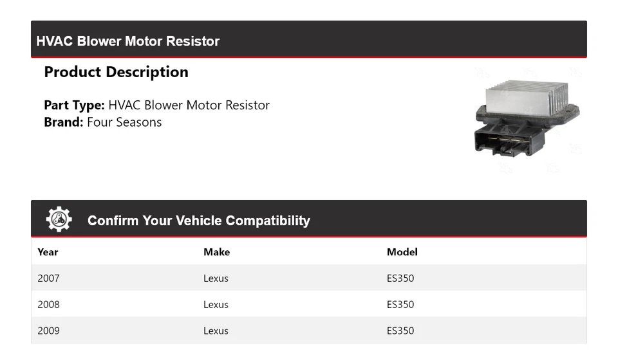Click the Four Seasons brand name

(x=124, y=122)
